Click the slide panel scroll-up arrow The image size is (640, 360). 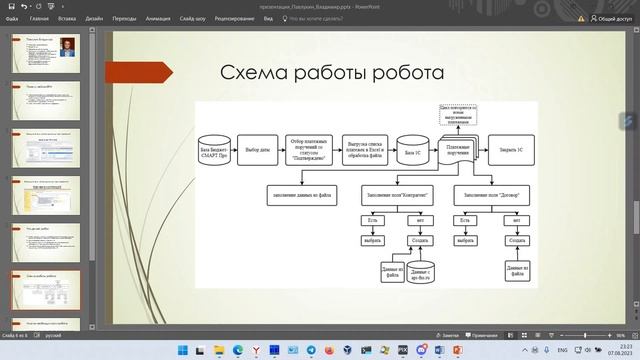92,30
